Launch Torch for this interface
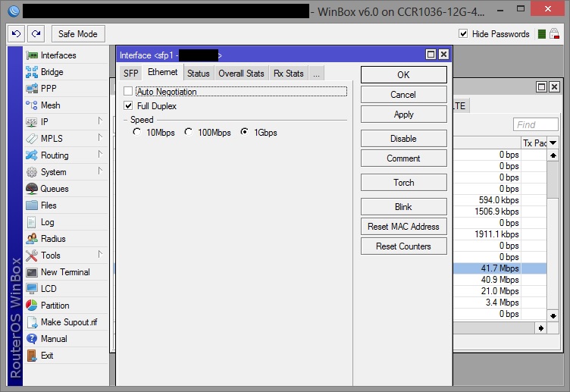 tap(403, 183)
